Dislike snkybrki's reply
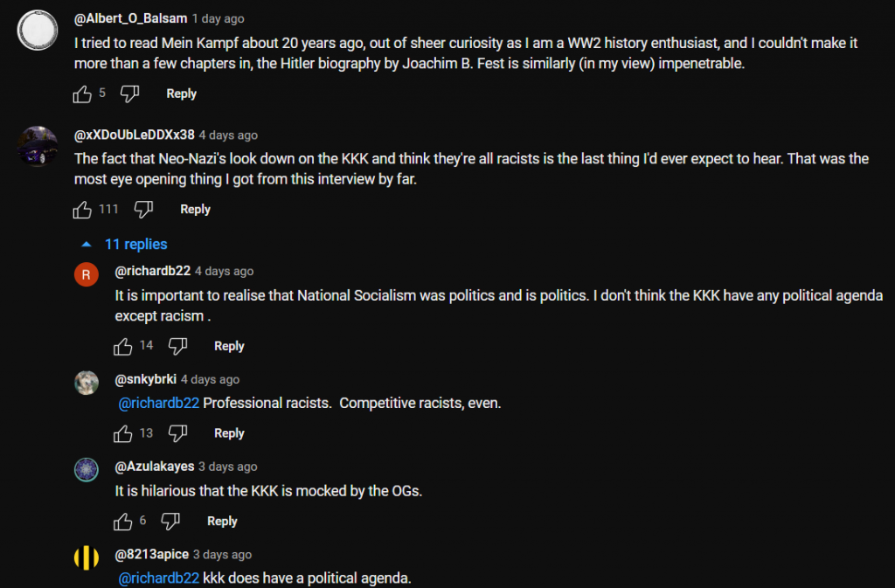The width and height of the screenshot is (895, 588). click(x=177, y=433)
